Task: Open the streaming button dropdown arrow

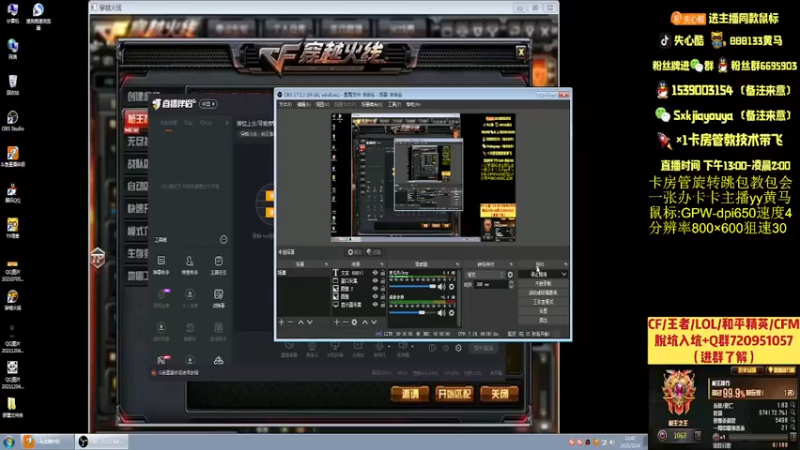Action: coord(564,274)
